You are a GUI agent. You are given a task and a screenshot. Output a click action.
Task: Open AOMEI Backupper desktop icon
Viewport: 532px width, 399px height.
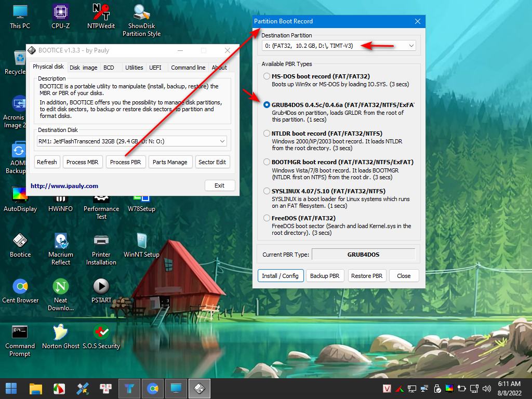(x=16, y=158)
